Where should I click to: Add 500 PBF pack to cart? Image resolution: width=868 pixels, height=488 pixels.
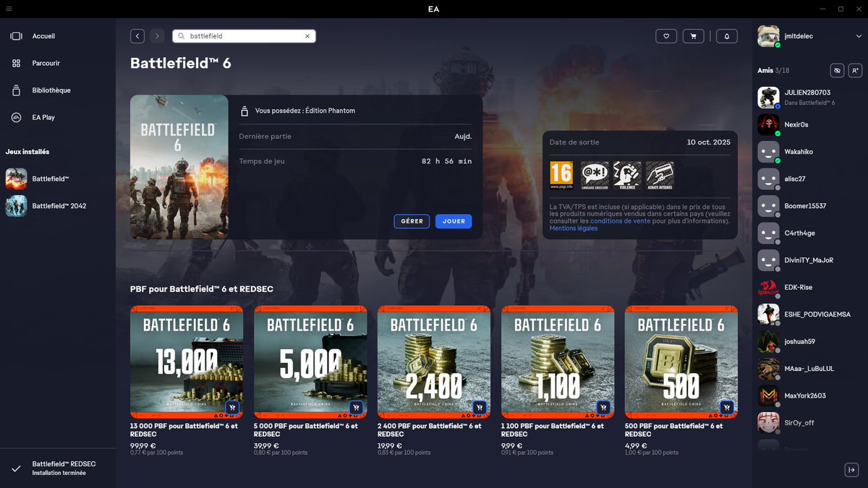tap(727, 408)
